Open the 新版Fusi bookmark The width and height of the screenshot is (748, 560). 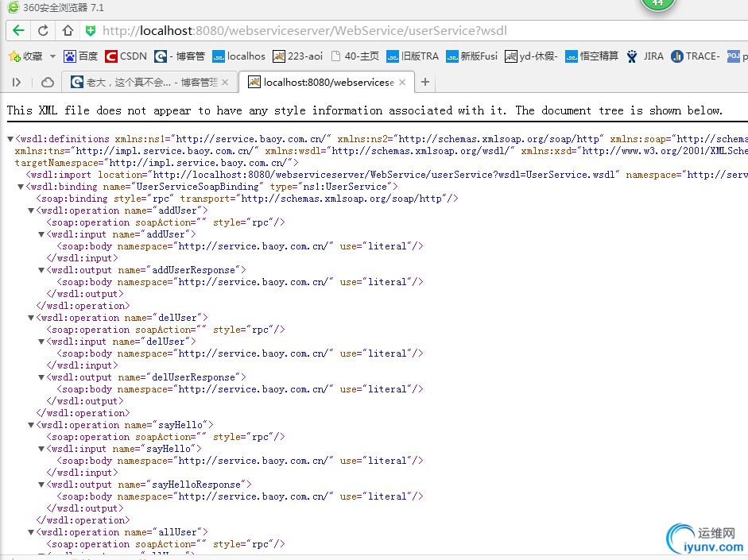coord(472,56)
